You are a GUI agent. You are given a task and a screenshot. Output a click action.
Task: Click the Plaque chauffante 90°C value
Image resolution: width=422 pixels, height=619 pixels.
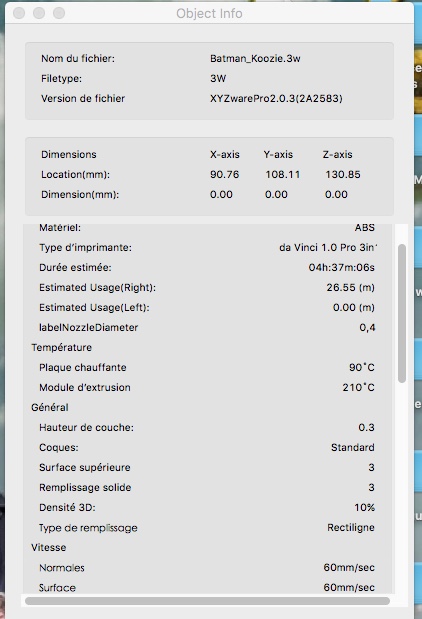(362, 367)
